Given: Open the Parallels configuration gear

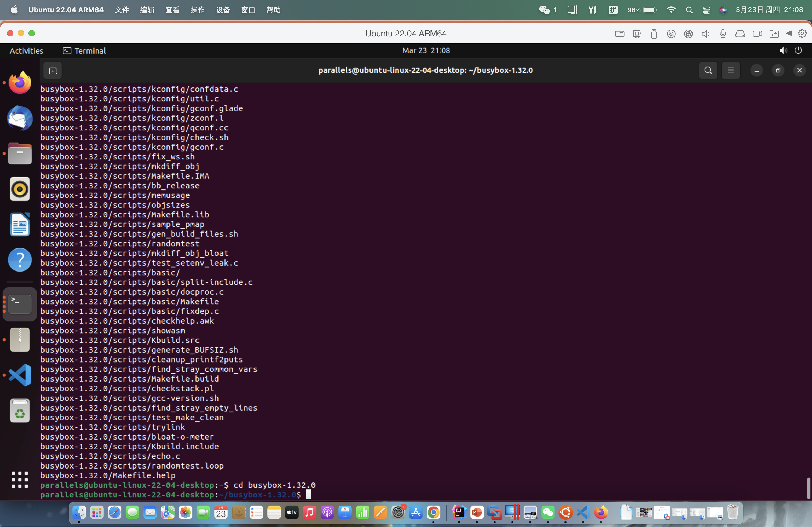Looking at the screenshot, I should (x=802, y=33).
